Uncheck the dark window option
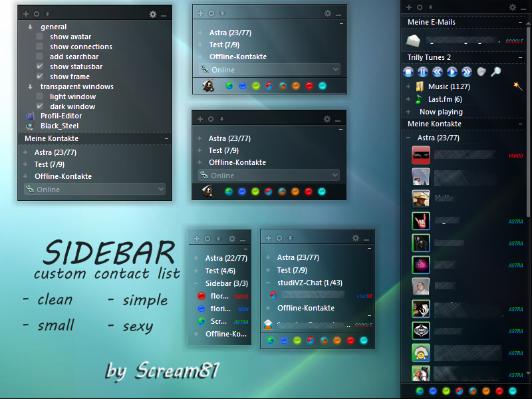This screenshot has width=532, height=399. pos(40,106)
